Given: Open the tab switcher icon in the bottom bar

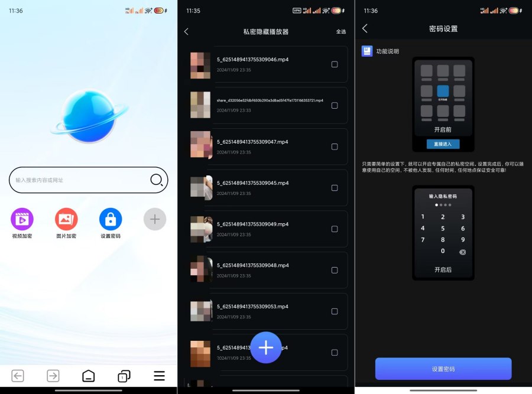Looking at the screenshot, I should (124, 376).
